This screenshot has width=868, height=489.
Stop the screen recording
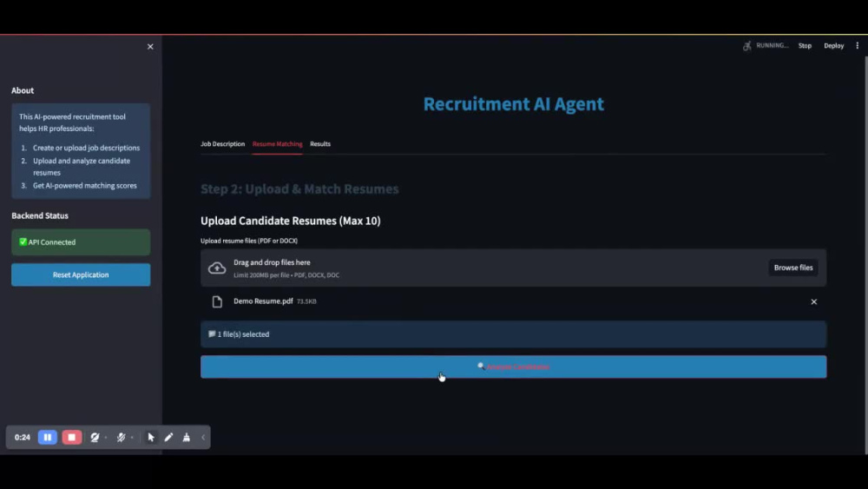coord(71,437)
